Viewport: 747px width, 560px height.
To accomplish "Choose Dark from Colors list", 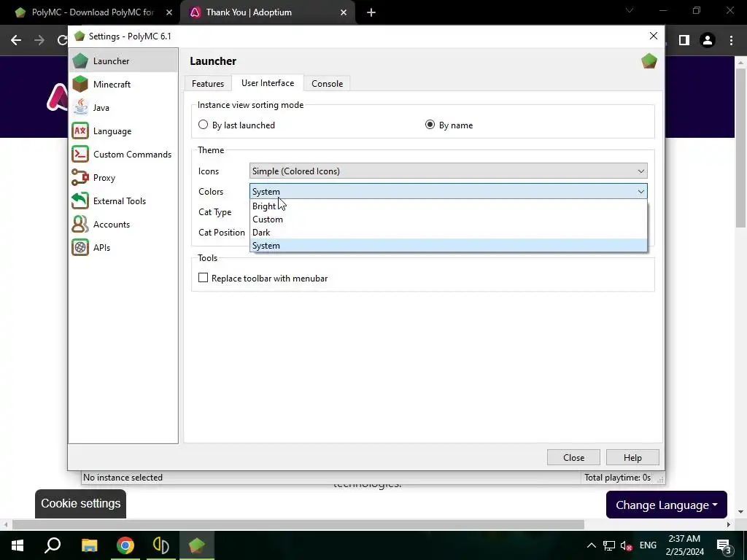I will 449,233.
